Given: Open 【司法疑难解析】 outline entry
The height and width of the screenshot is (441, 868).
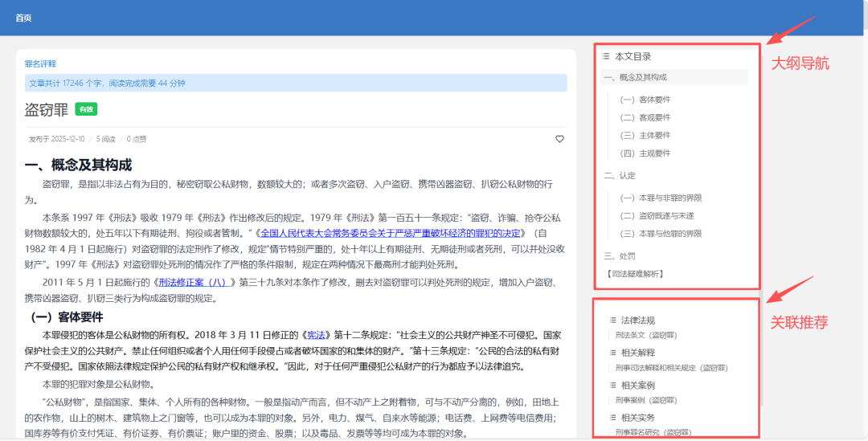Looking at the screenshot, I should 635,274.
